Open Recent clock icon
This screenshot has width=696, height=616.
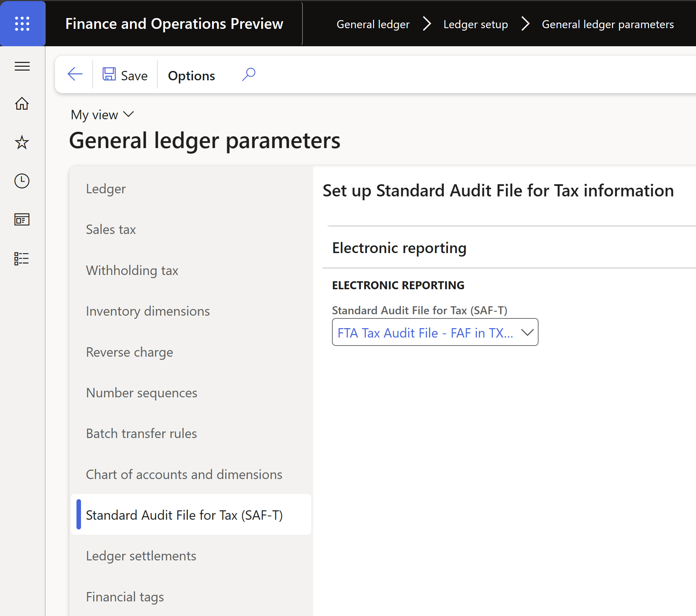coord(22,181)
